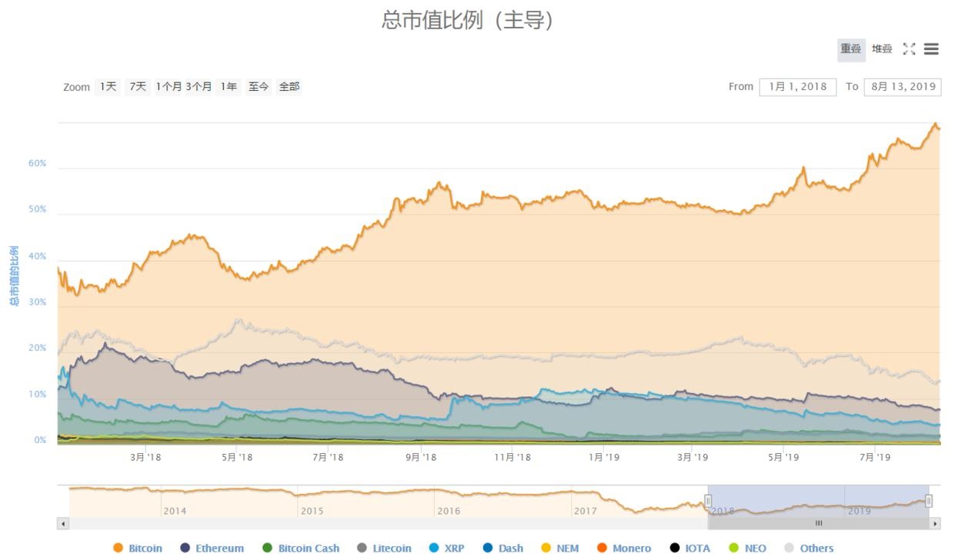Grab the navigator left range handle

(x=708, y=502)
